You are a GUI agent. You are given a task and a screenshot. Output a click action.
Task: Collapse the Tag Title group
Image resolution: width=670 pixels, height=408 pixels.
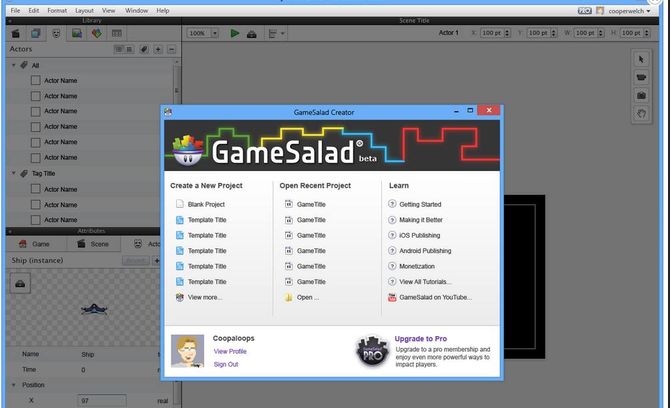click(x=14, y=173)
